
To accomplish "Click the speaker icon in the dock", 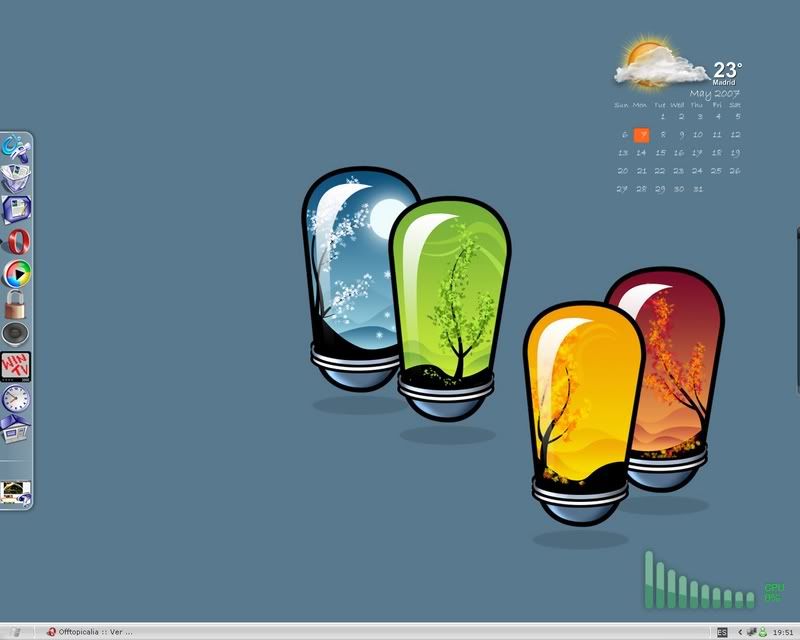I will coord(16,334).
